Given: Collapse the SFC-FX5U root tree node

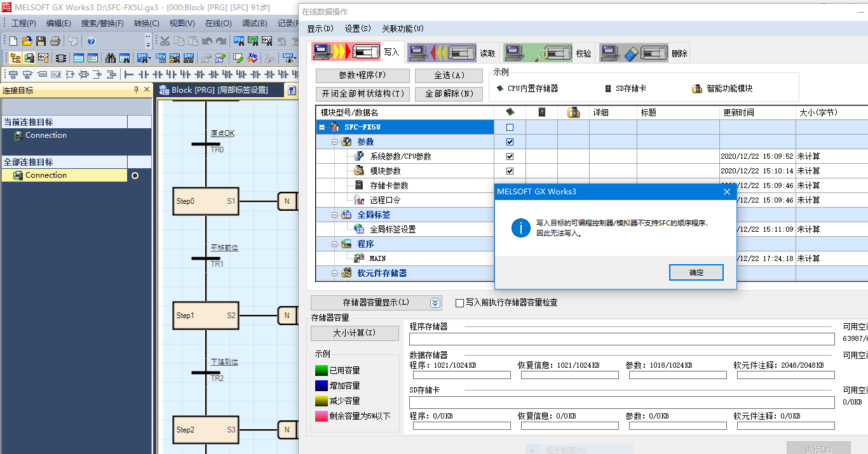Looking at the screenshot, I should 322,127.
